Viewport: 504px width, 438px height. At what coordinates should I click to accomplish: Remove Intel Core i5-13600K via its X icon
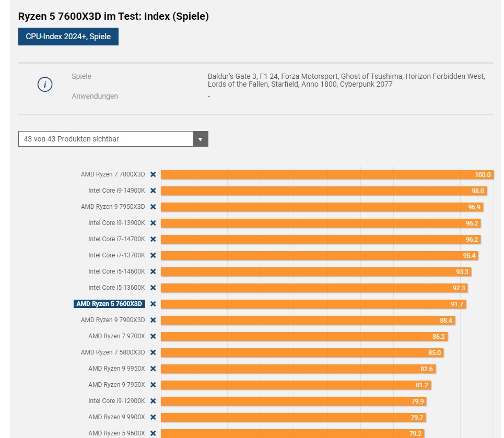(153, 288)
